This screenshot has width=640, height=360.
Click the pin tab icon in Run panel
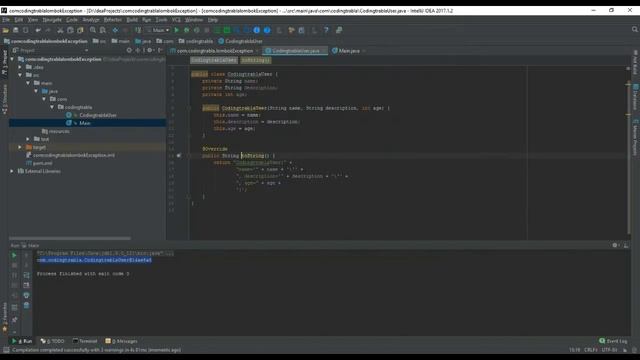click(x=14, y=320)
